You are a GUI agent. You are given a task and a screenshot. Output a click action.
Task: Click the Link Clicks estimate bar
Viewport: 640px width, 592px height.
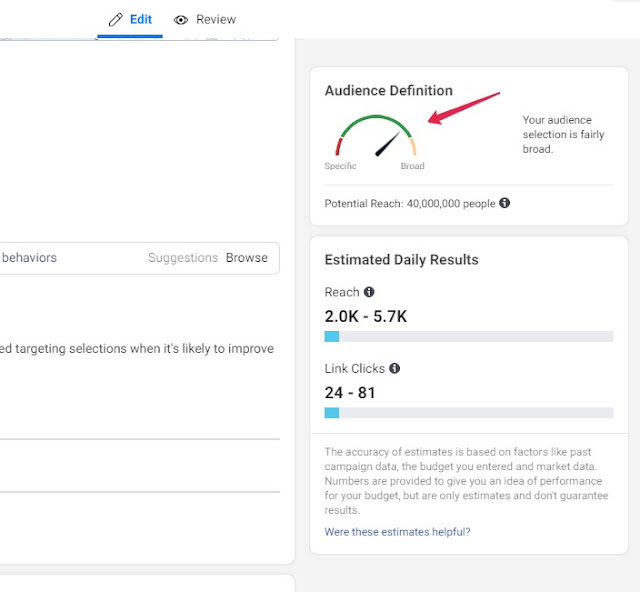[x=468, y=413]
